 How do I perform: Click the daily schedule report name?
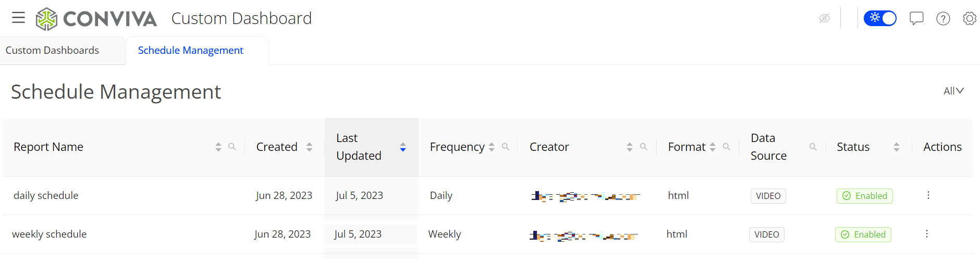tap(46, 196)
